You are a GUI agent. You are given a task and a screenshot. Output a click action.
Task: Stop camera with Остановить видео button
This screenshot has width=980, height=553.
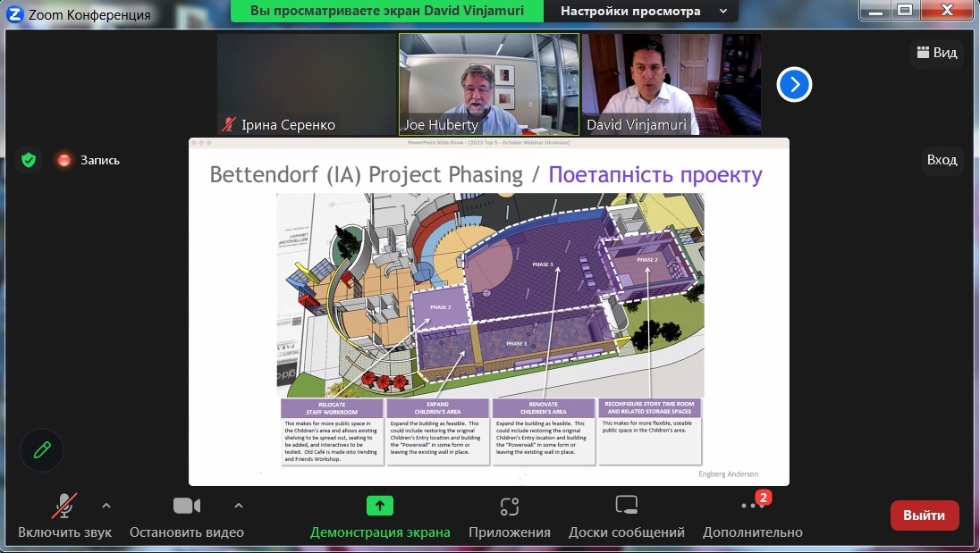186,515
